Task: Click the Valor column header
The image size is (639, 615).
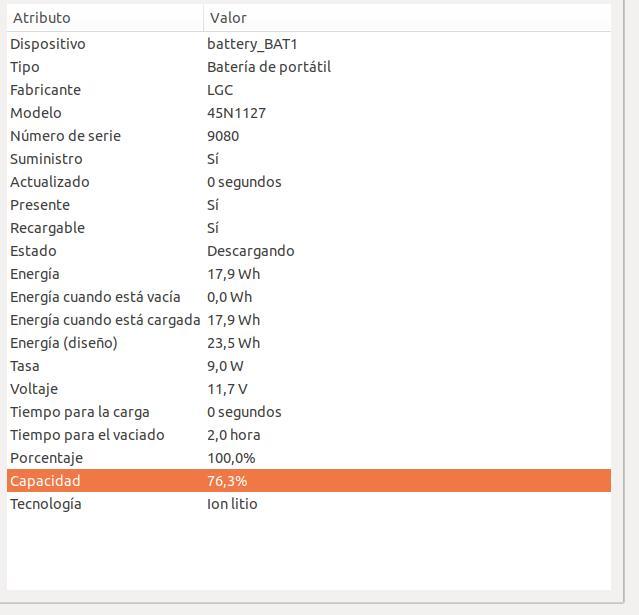Action: click(407, 18)
